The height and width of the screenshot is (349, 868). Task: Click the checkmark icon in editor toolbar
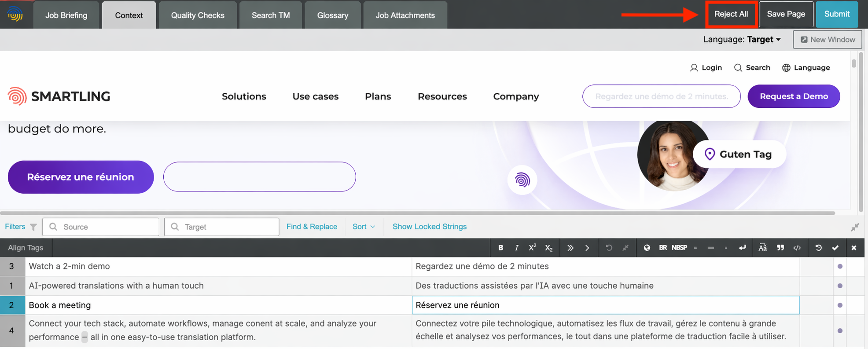point(835,248)
